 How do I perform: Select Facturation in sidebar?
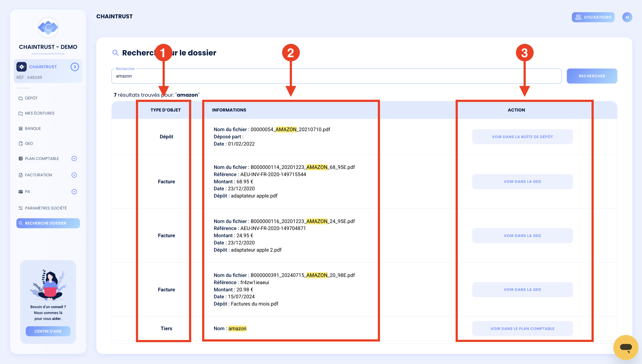tap(38, 175)
